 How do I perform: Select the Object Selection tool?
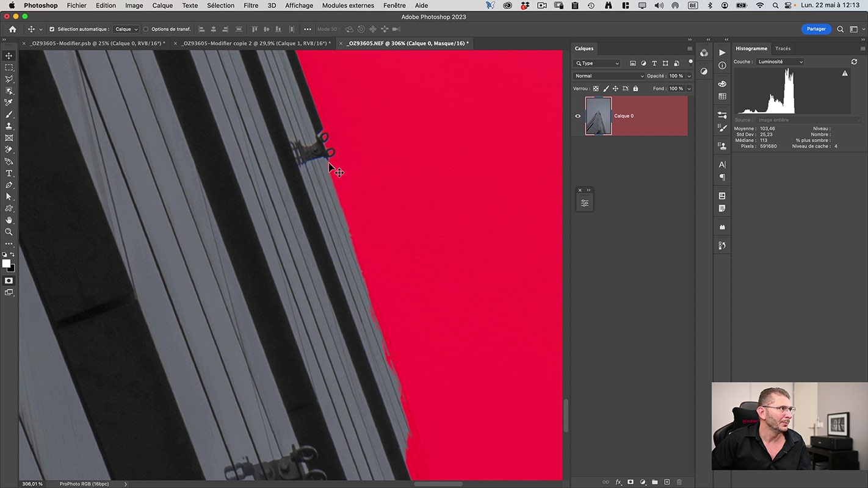point(9,91)
